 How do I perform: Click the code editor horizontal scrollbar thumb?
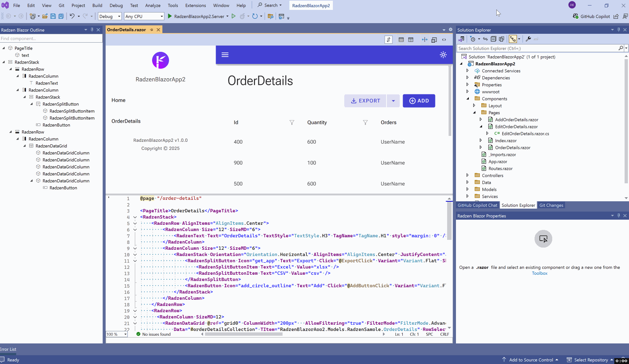click(x=244, y=334)
